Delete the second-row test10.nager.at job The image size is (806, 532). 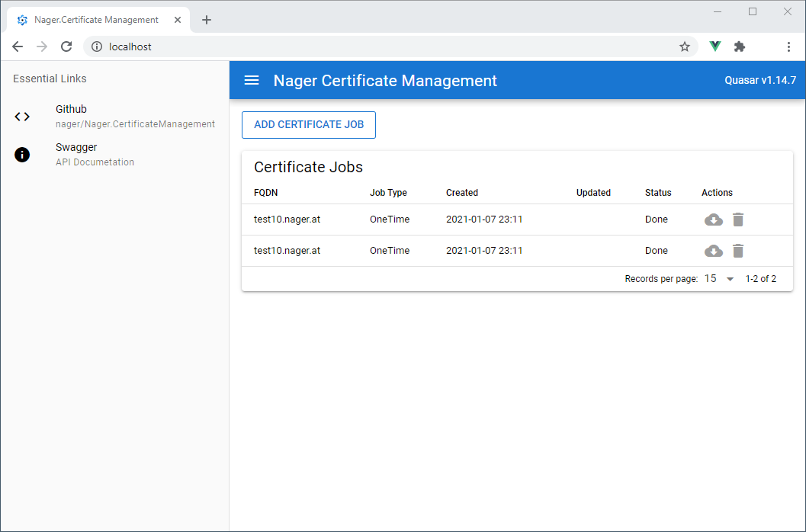738,251
